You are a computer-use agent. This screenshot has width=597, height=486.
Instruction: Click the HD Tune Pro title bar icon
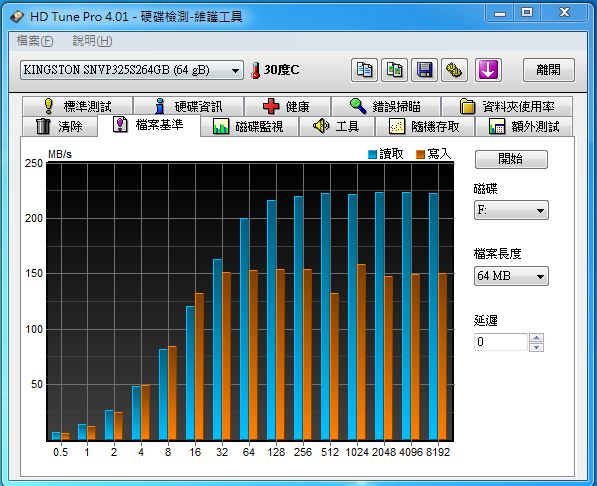pyautogui.click(x=17, y=17)
